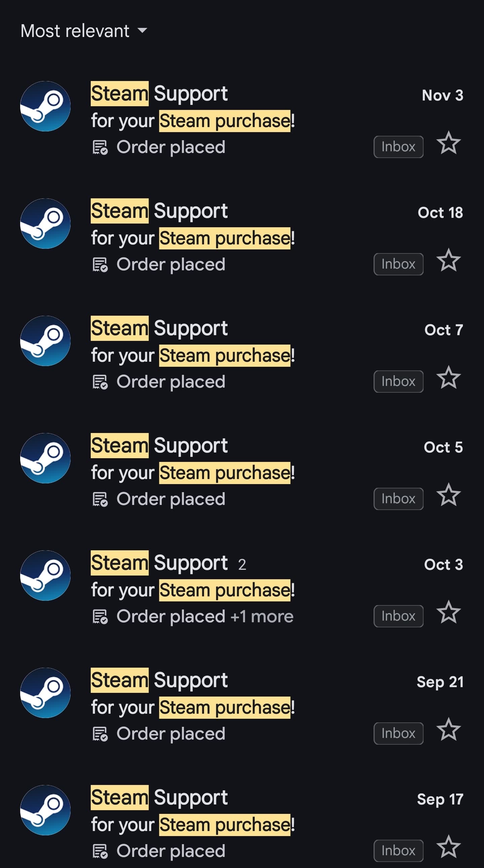Tap order receipt icon on Oct 18 email
This screenshot has width=484, height=868.
coord(100,265)
